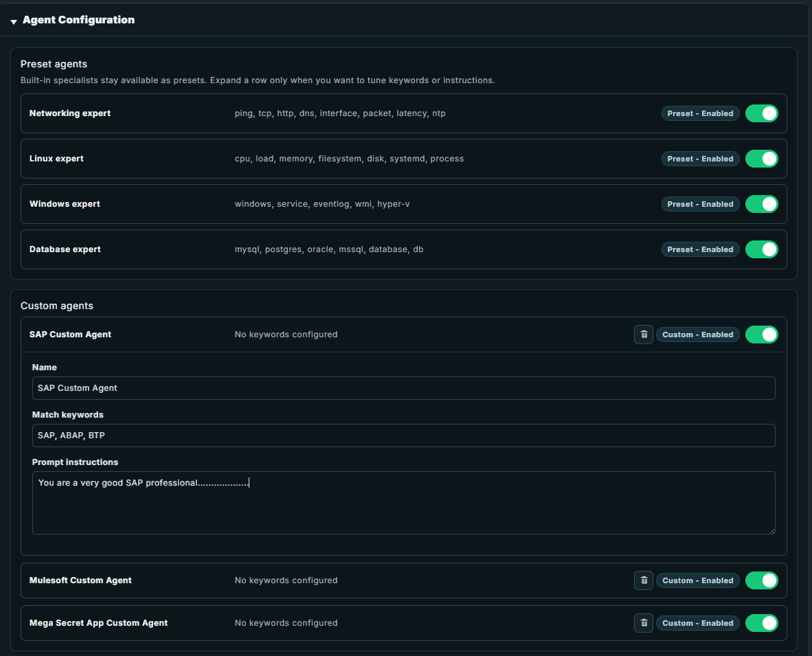The width and height of the screenshot is (812, 656).
Task: Toggle off the SAP Custom Agent
Action: [x=761, y=335]
